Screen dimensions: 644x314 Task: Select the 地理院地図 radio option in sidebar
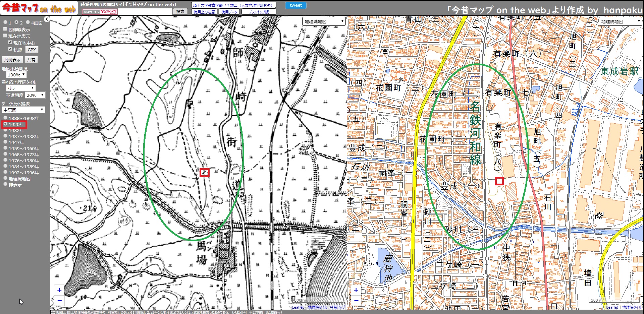click(x=5, y=178)
